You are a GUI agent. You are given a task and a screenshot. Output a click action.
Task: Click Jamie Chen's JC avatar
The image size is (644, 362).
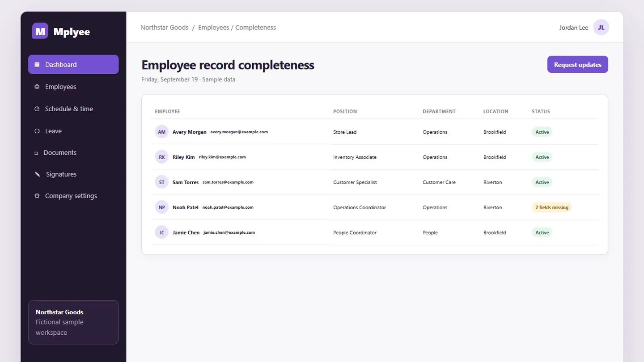point(162,232)
